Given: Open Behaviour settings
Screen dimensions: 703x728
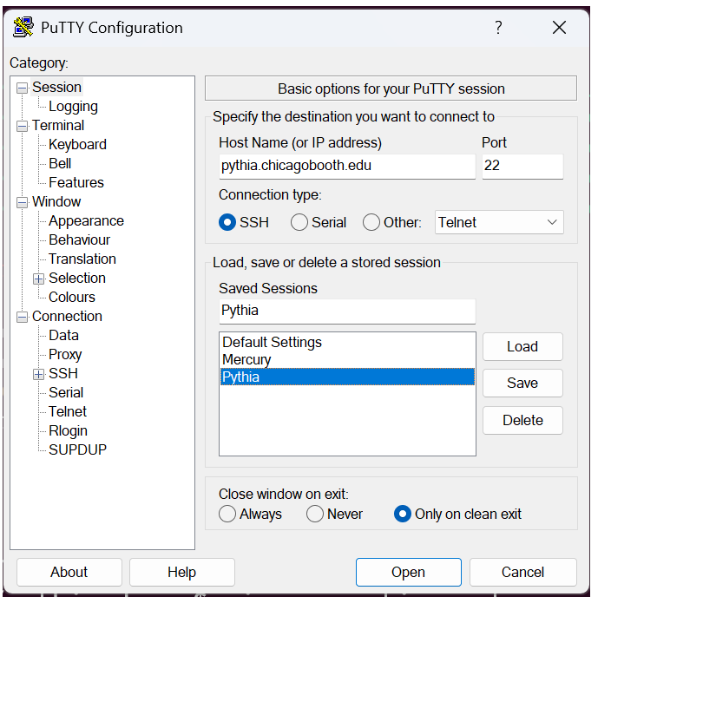Looking at the screenshot, I should 79,239.
